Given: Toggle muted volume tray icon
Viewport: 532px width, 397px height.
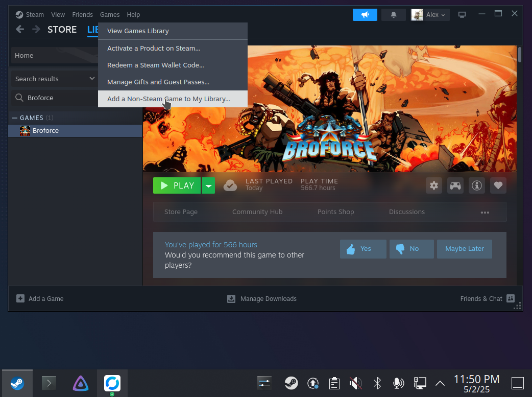Looking at the screenshot, I should click(x=355, y=383).
